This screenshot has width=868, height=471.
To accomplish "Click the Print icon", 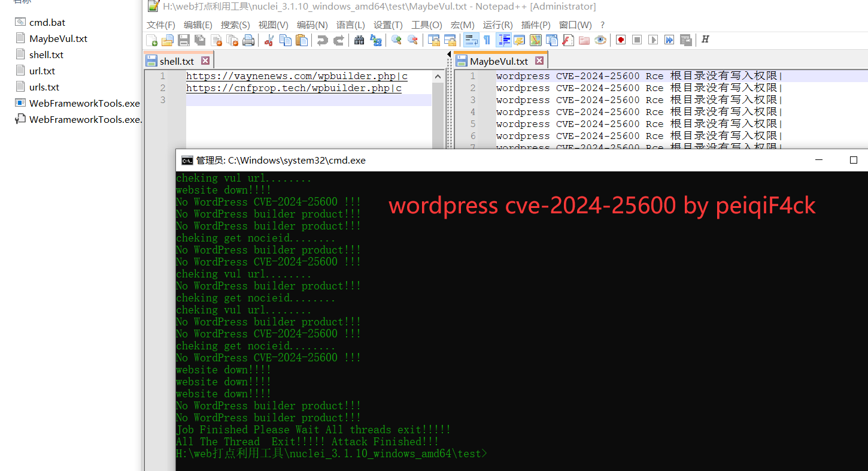I will pyautogui.click(x=248, y=40).
